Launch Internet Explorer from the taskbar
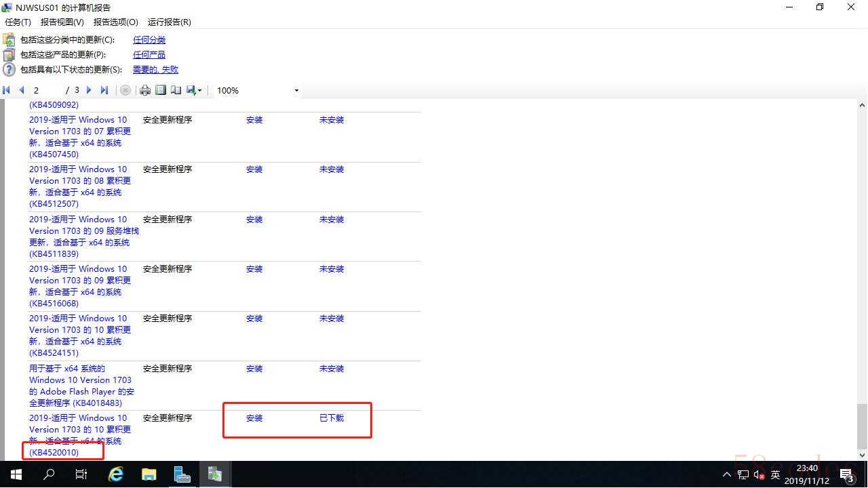868x488 pixels. pyautogui.click(x=117, y=474)
